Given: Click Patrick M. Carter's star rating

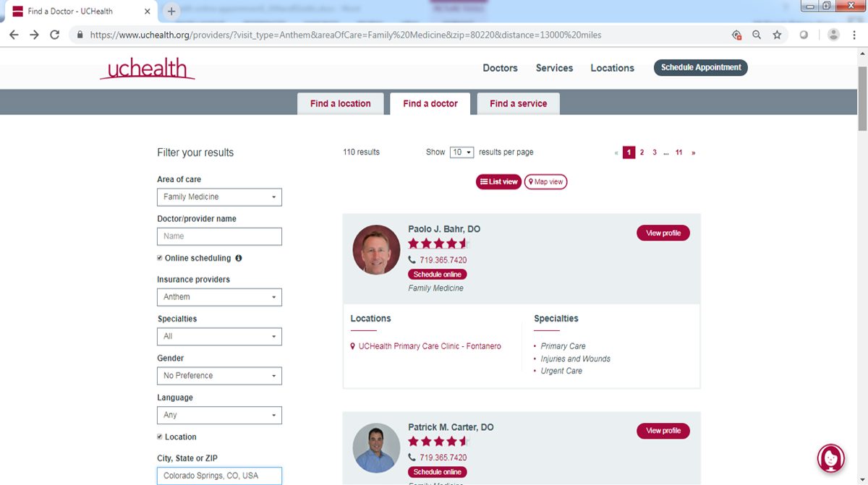Looking at the screenshot, I should coord(438,442).
